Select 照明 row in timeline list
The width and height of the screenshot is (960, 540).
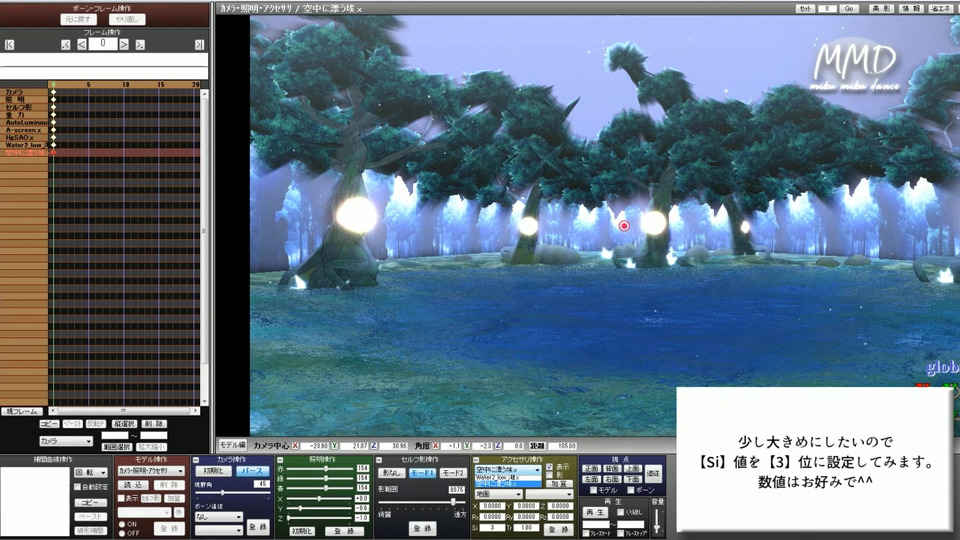(x=24, y=100)
